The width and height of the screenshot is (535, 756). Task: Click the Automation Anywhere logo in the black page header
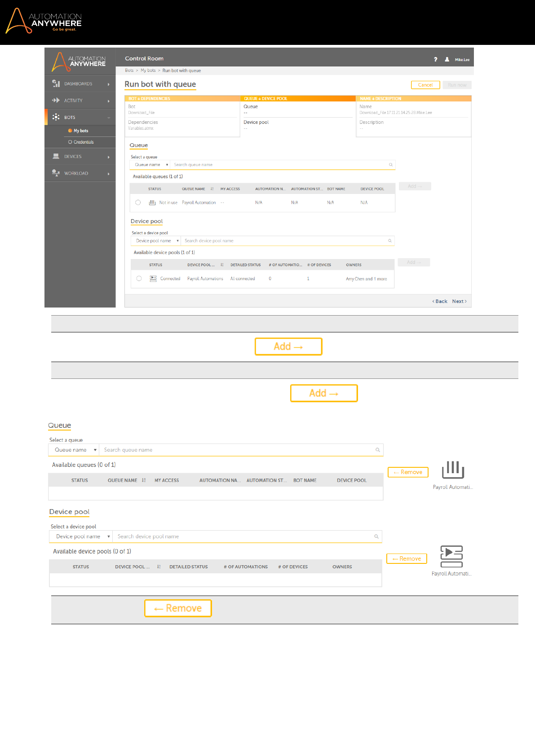tap(44, 21)
